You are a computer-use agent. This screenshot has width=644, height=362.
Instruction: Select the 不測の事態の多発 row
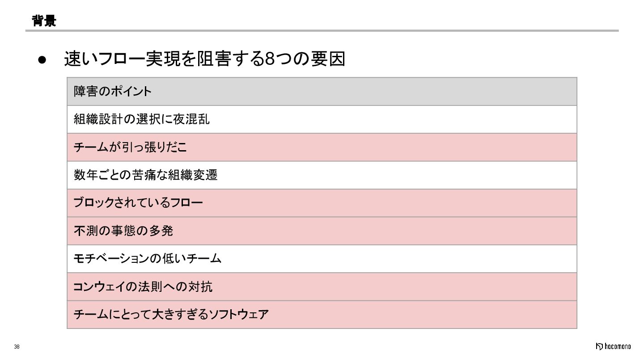pyautogui.click(x=322, y=231)
